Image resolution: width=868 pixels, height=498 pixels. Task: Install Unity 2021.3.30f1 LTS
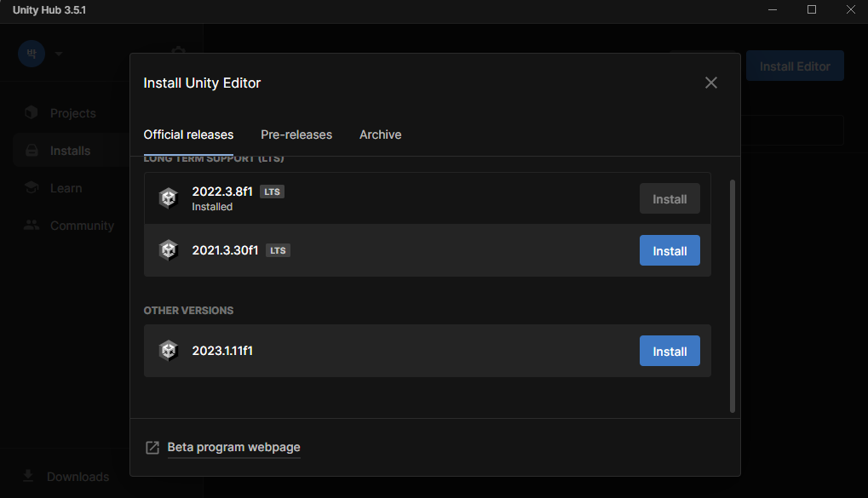click(670, 250)
